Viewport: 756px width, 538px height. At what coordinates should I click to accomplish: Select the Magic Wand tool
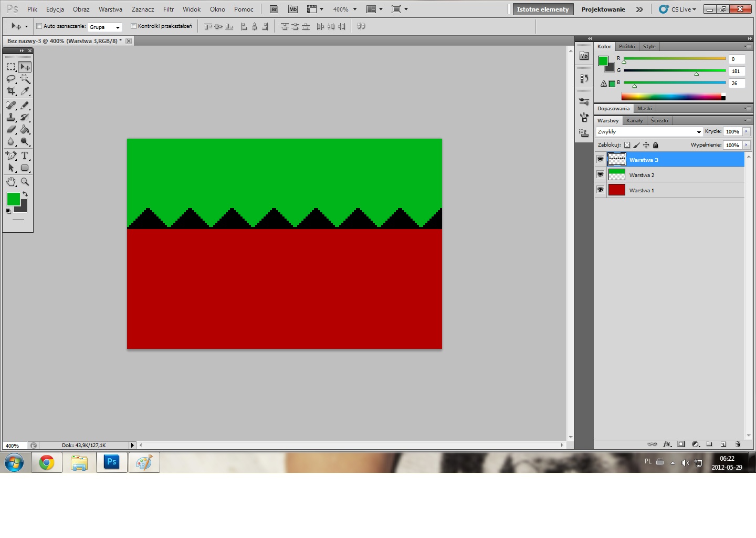coord(25,79)
